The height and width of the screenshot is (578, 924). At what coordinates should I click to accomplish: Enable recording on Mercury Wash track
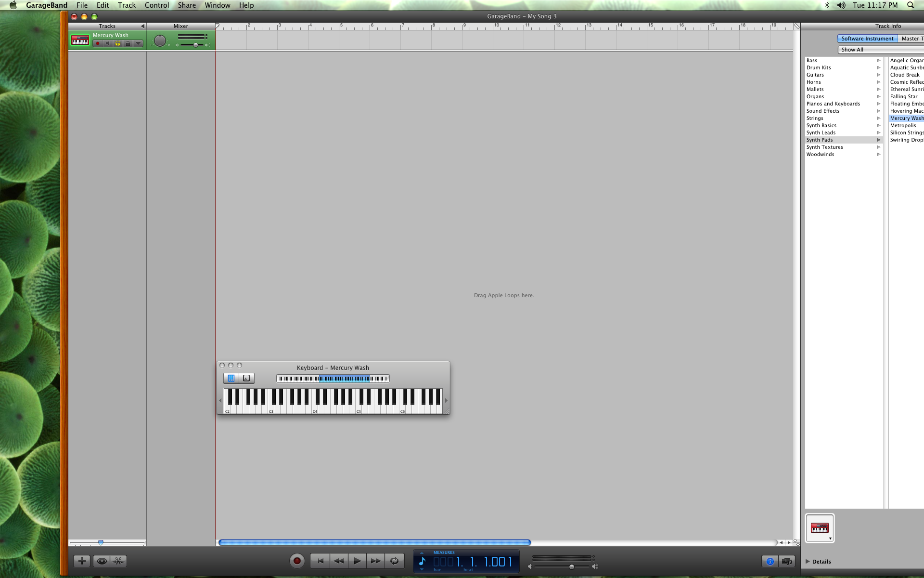pos(98,43)
